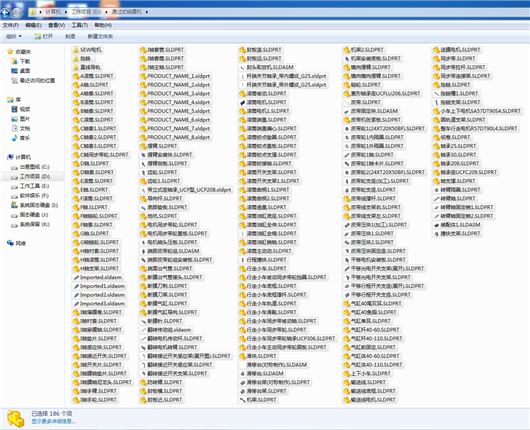Select 工作项目 (D:) drive in sidebar
Screen dimensions: 530x430
pos(30,176)
